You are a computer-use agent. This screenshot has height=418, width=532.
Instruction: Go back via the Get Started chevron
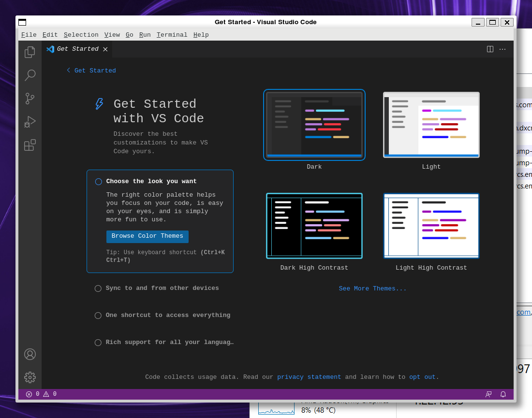click(69, 71)
